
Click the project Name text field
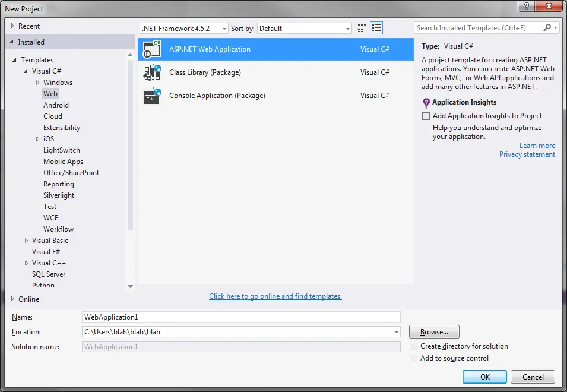pyautogui.click(x=241, y=317)
